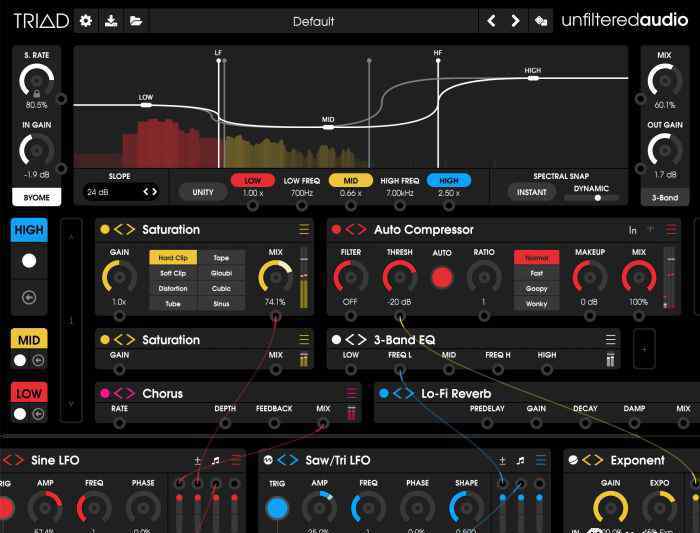Screen dimensions: 700x533
Task: Click the Auto Compressor THRESH modulation port
Action: [x=400, y=316]
